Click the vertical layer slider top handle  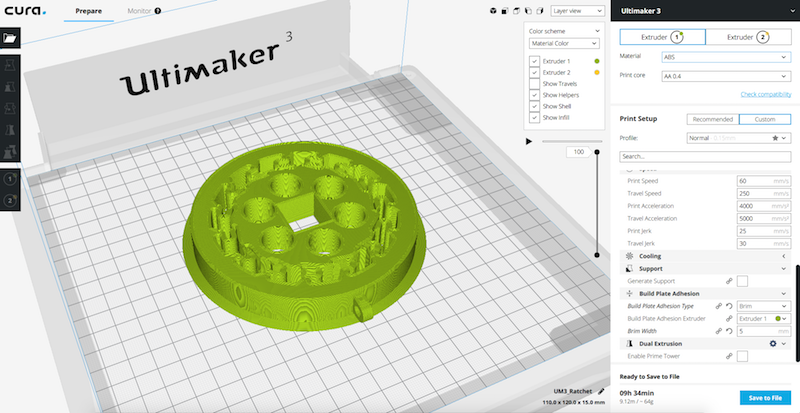point(597,152)
